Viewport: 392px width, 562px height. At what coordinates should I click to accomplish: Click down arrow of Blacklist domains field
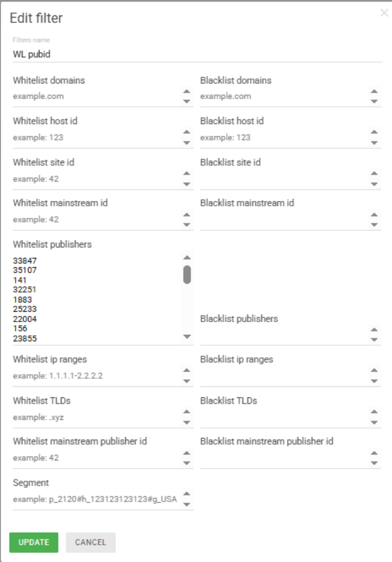[x=374, y=102]
